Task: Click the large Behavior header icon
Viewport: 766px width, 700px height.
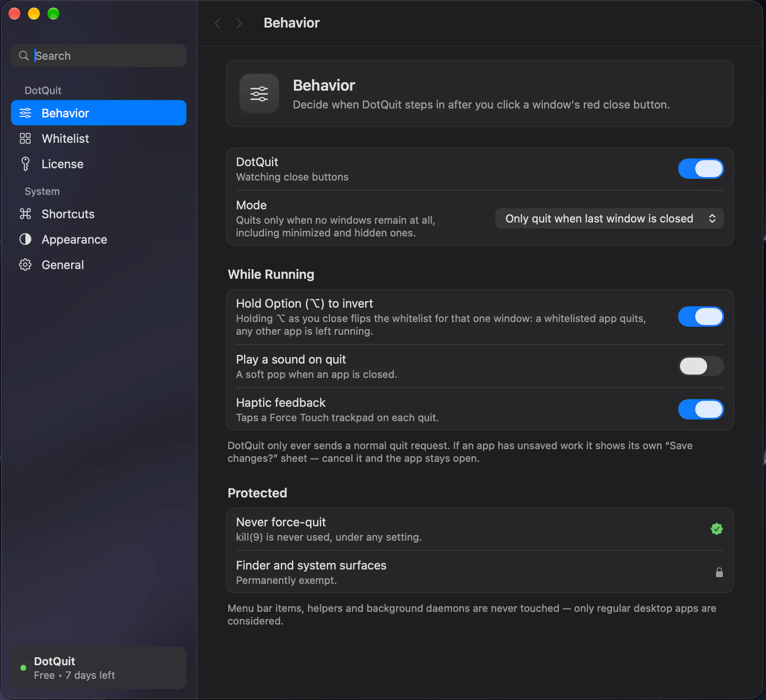Action: tap(259, 94)
